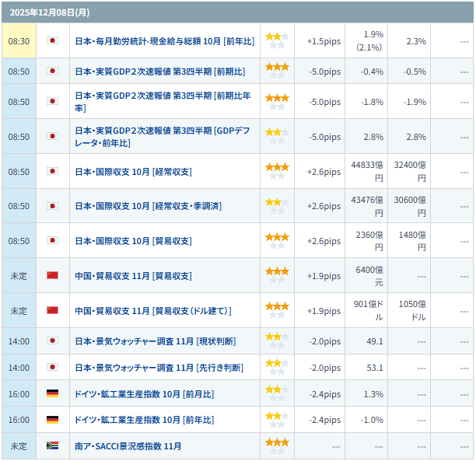Click Germany flag in 鉱工業生産指数 [前年比] row
Image resolution: width=476 pixels, height=461 pixels.
pos(52,420)
